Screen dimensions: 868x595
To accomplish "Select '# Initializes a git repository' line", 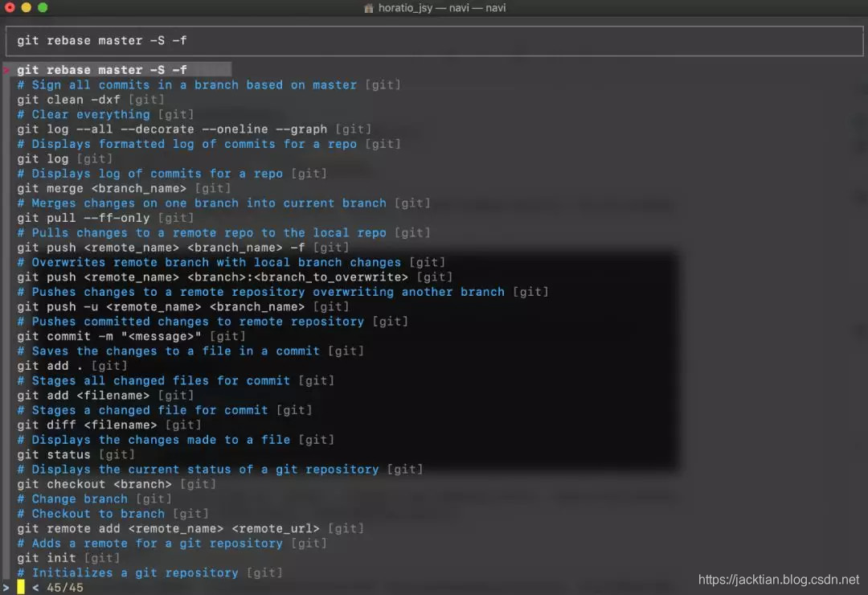I will coord(149,572).
